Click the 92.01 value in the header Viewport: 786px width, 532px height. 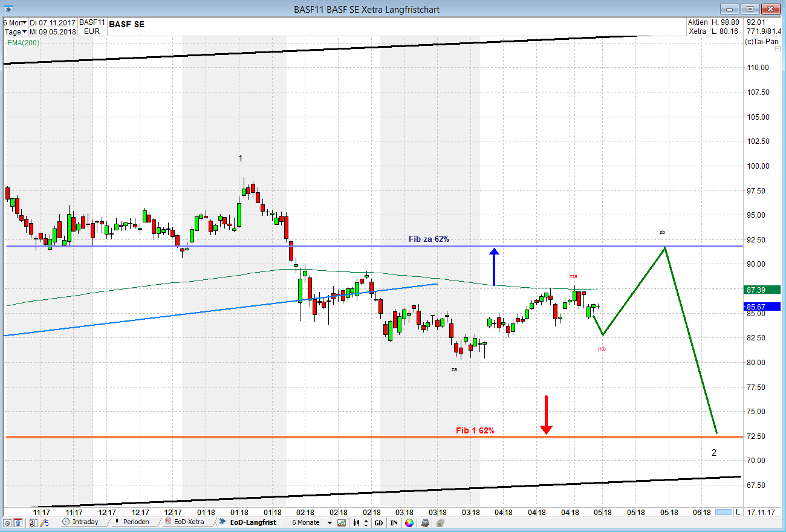point(756,22)
